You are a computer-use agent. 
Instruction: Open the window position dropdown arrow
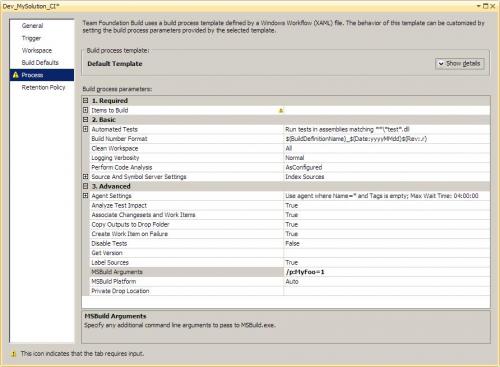coord(479,6)
